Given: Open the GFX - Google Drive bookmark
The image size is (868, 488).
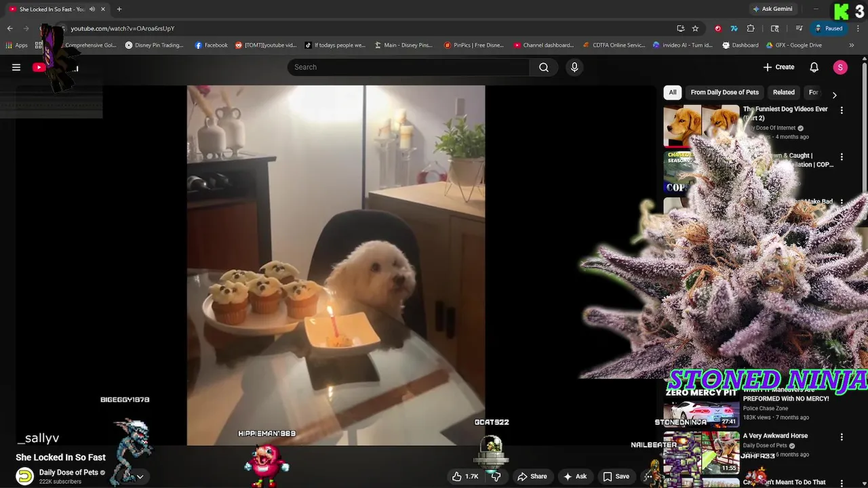Looking at the screenshot, I should 793,45.
